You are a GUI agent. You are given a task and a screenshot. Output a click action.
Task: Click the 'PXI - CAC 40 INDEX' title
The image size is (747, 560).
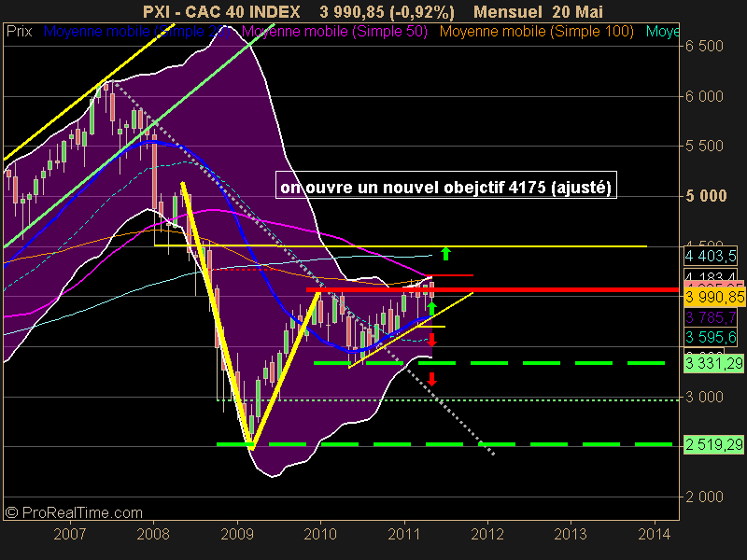(221, 11)
